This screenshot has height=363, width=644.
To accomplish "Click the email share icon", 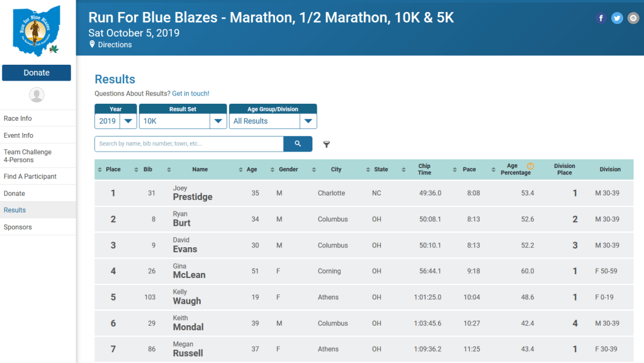I will [633, 18].
